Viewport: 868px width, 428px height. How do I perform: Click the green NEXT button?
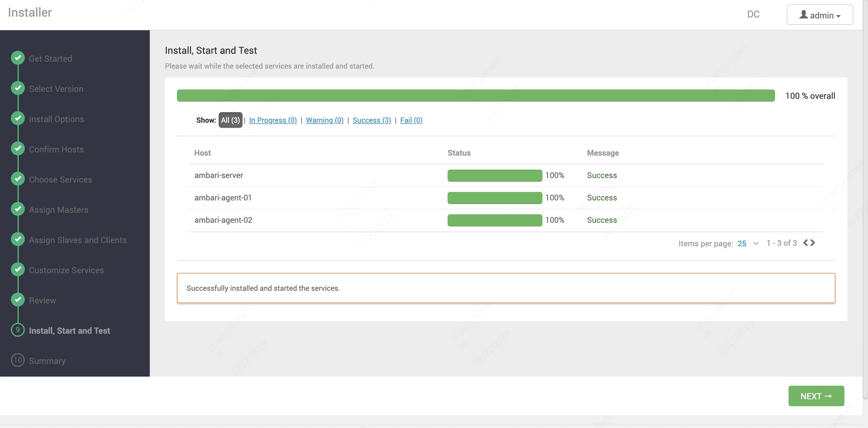click(816, 396)
